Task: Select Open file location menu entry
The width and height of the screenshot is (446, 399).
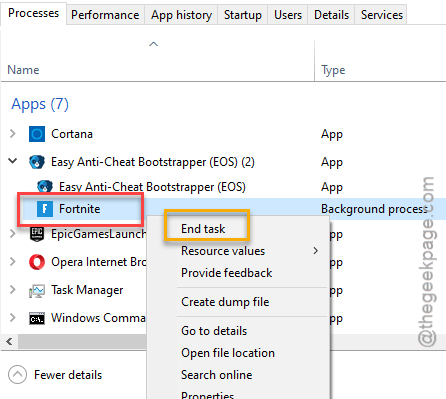Action: point(238,353)
